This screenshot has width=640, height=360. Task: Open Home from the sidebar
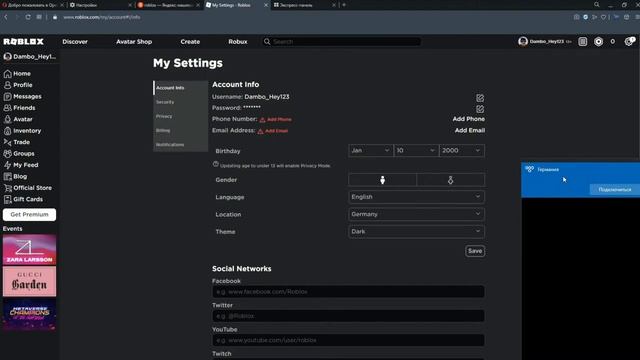17,73
